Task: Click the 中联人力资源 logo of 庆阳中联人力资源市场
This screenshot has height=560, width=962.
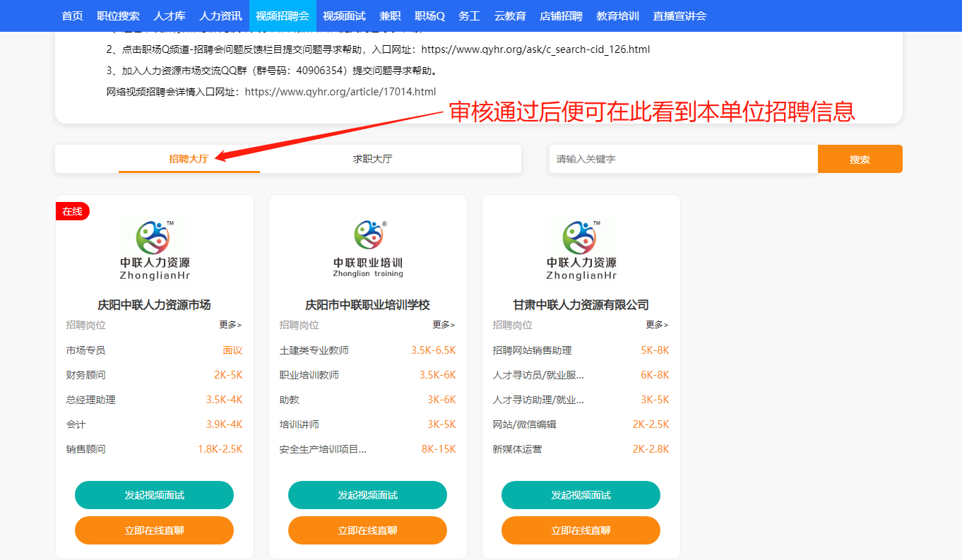Action: tap(155, 249)
